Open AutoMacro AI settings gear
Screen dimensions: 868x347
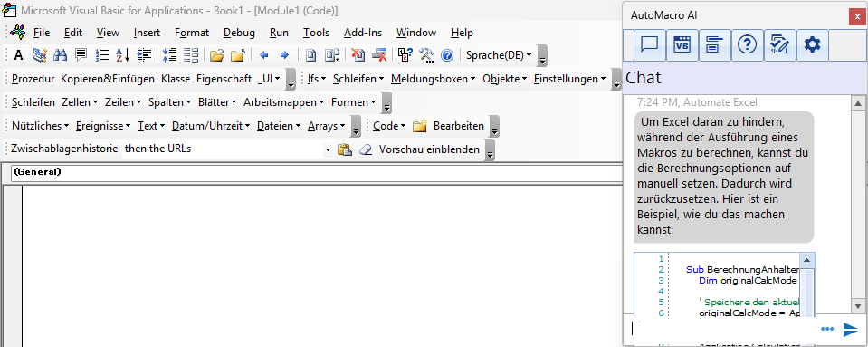point(812,45)
